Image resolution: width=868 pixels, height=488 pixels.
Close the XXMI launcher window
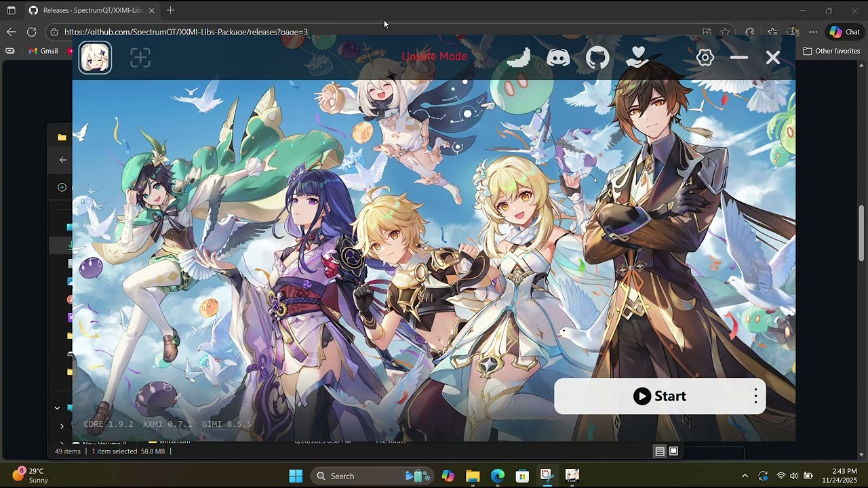773,58
